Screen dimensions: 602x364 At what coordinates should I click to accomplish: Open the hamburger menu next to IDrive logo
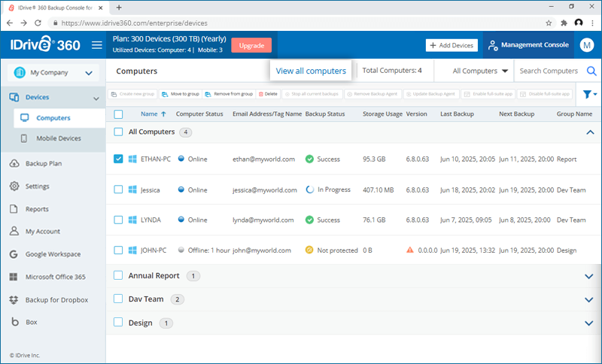(x=96, y=45)
